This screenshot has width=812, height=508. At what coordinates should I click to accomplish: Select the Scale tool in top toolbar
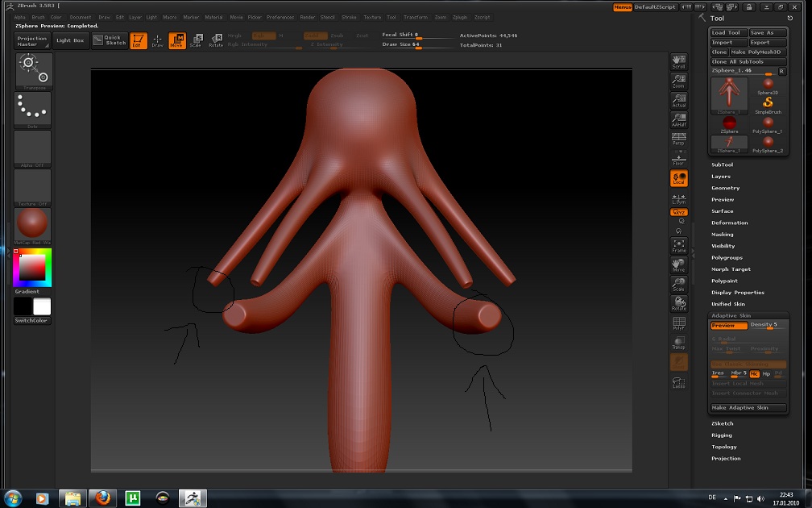pos(196,40)
